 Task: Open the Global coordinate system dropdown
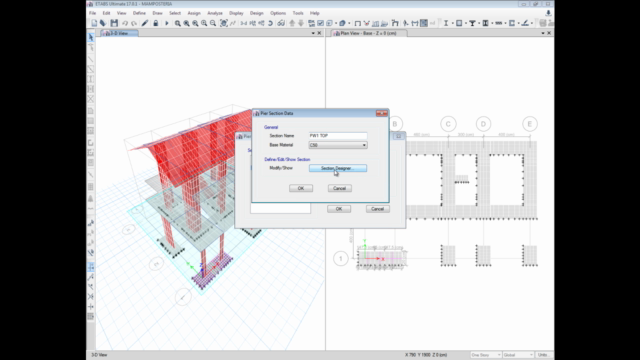pos(518,355)
